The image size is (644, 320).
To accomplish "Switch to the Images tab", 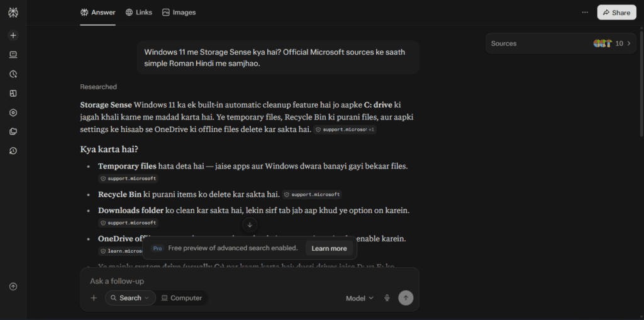I will point(179,13).
